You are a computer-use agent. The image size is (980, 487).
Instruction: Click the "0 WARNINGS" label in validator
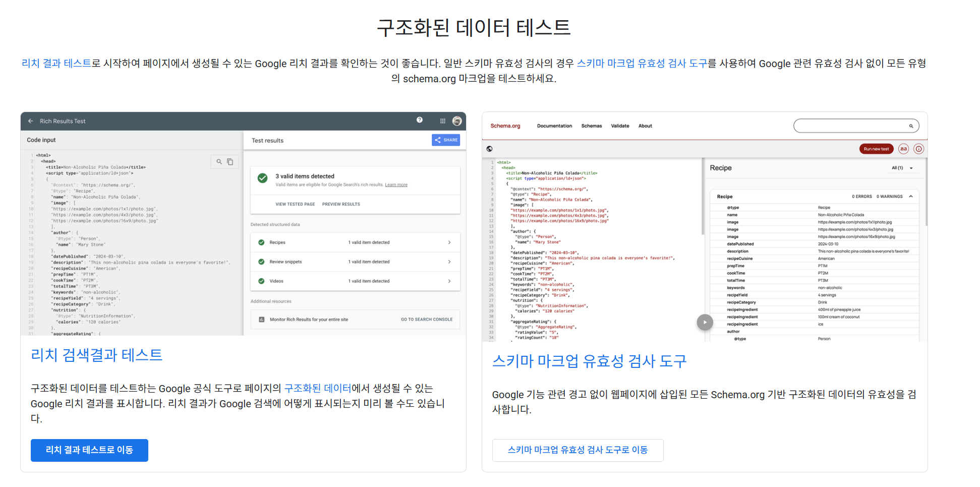(890, 197)
